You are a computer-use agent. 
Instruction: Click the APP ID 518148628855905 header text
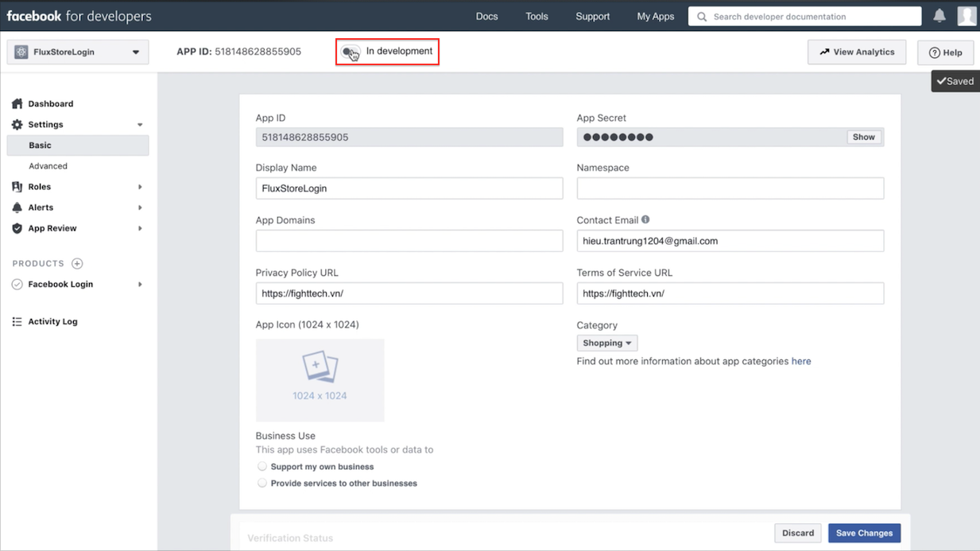pos(238,52)
